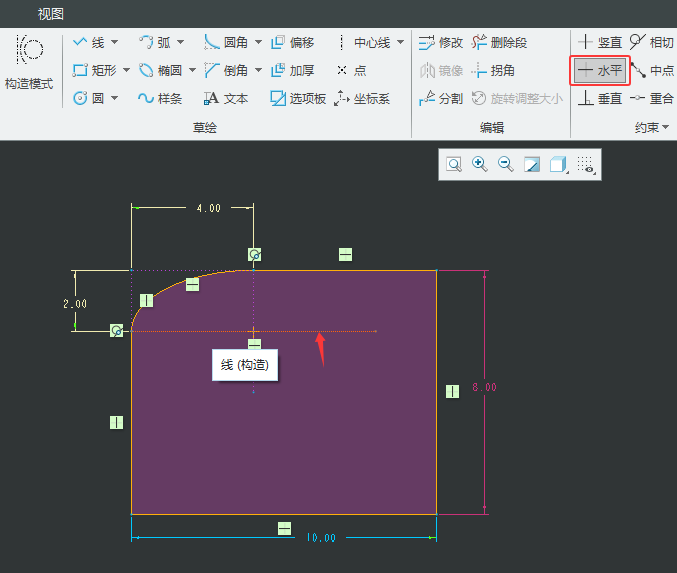Screen dimensions: 677x573
Task: Open the View (视图) ribbon tab
Action: [51, 14]
